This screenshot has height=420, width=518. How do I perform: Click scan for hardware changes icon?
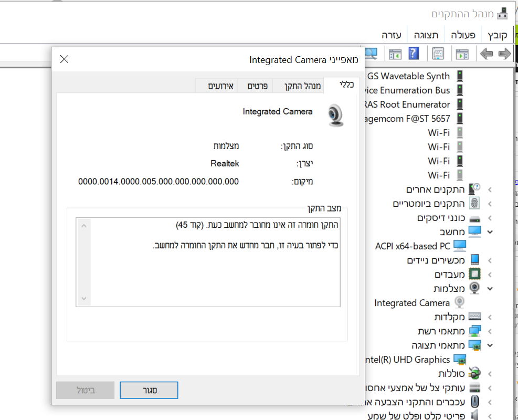(371, 54)
